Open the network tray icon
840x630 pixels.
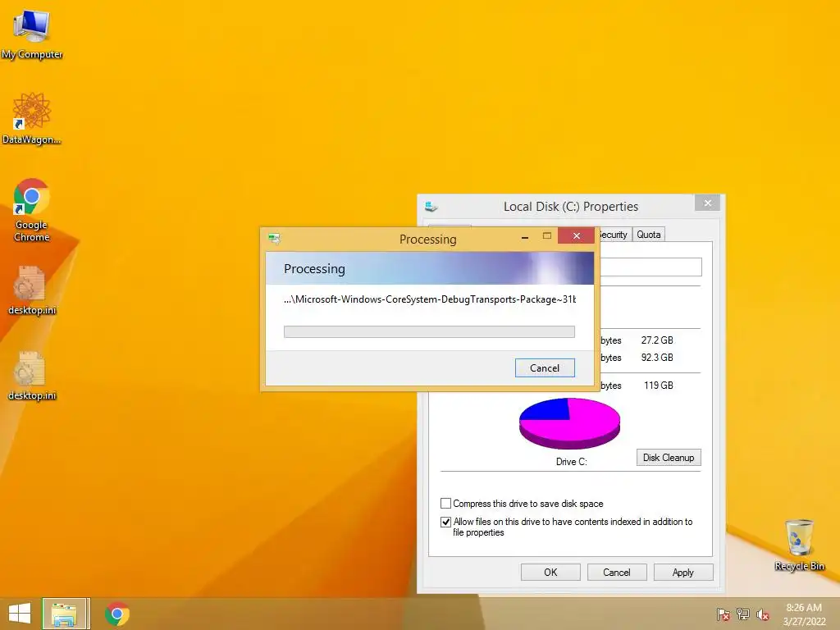(743, 614)
